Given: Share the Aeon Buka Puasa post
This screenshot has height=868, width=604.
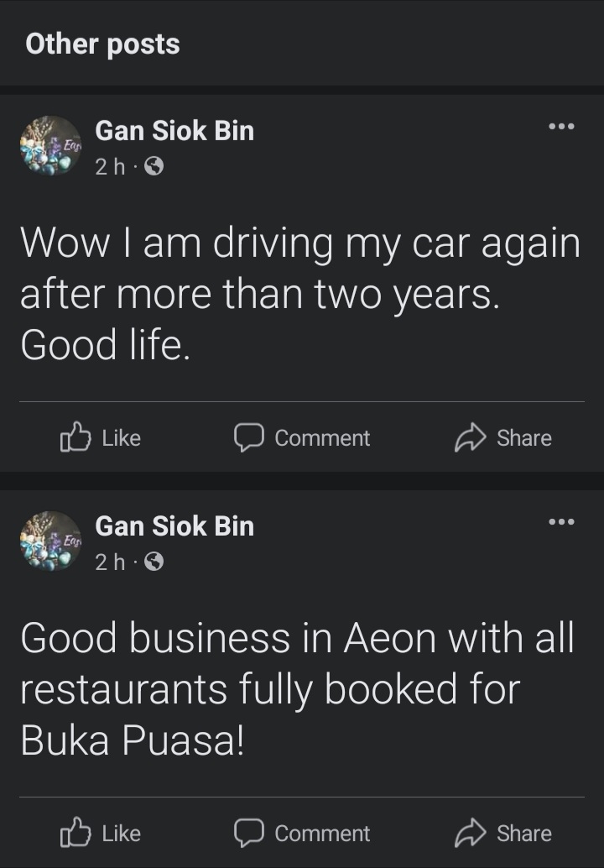Looking at the screenshot, I should [x=503, y=833].
